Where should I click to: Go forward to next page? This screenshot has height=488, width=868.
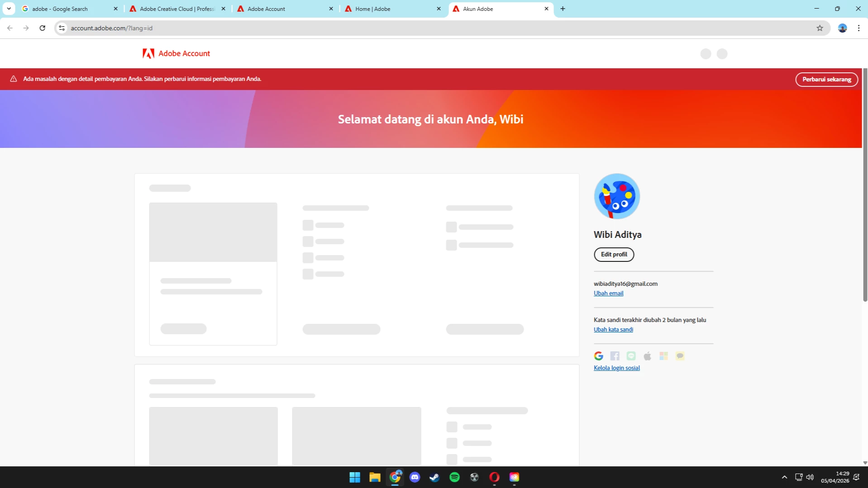[26, 28]
